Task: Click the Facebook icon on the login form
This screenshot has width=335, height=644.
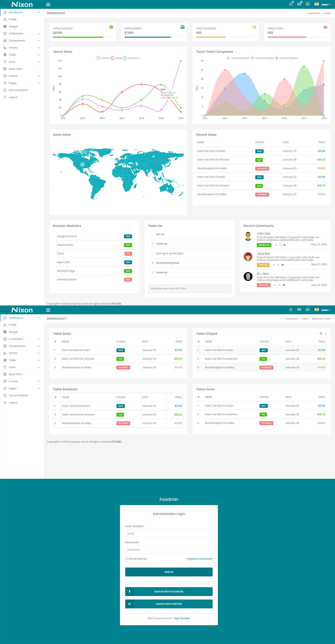Action: point(130,592)
